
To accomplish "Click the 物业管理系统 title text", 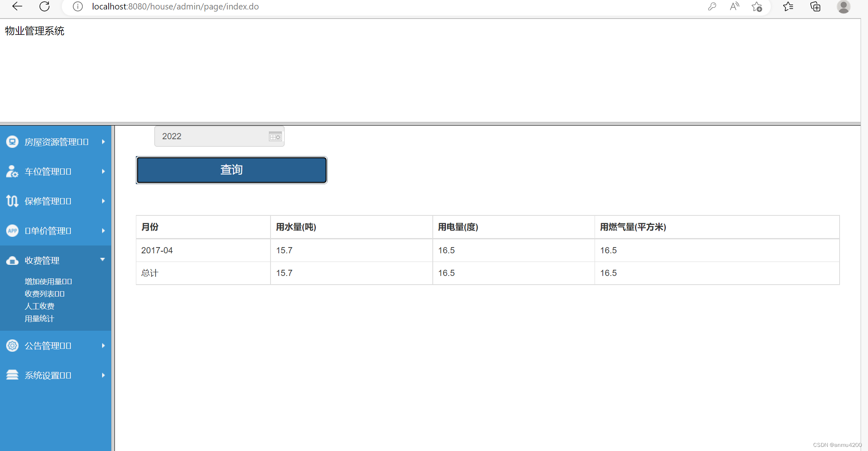I will click(x=35, y=31).
